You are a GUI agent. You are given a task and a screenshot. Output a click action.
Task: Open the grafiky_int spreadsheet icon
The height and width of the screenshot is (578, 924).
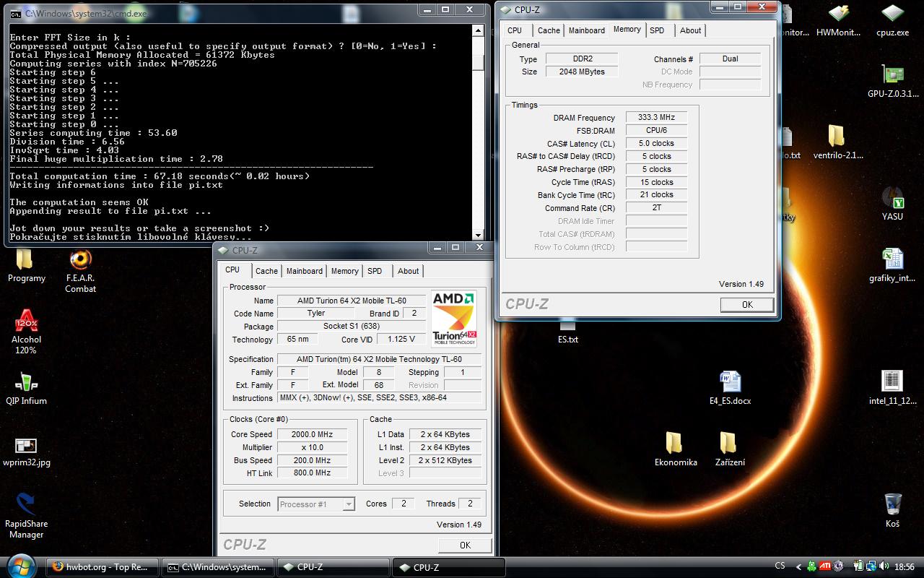coord(893,265)
